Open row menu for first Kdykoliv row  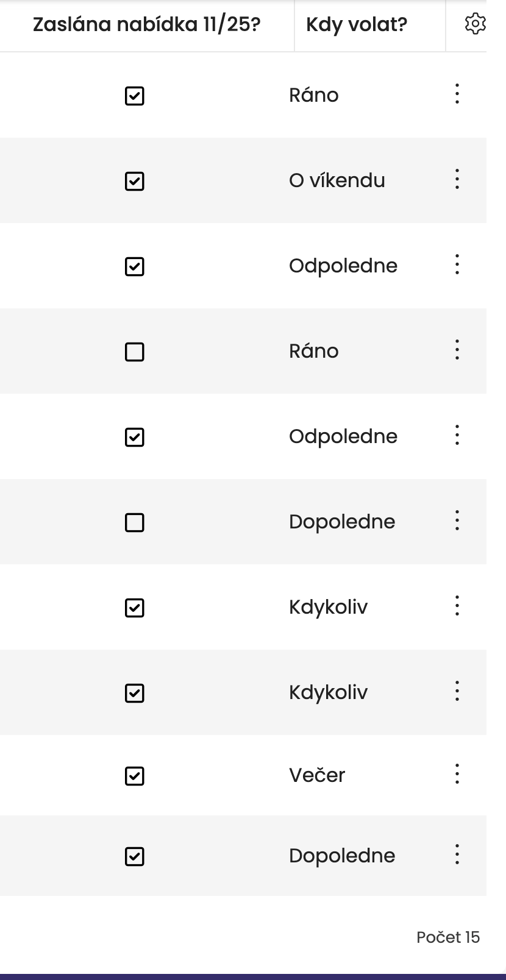[x=457, y=606]
